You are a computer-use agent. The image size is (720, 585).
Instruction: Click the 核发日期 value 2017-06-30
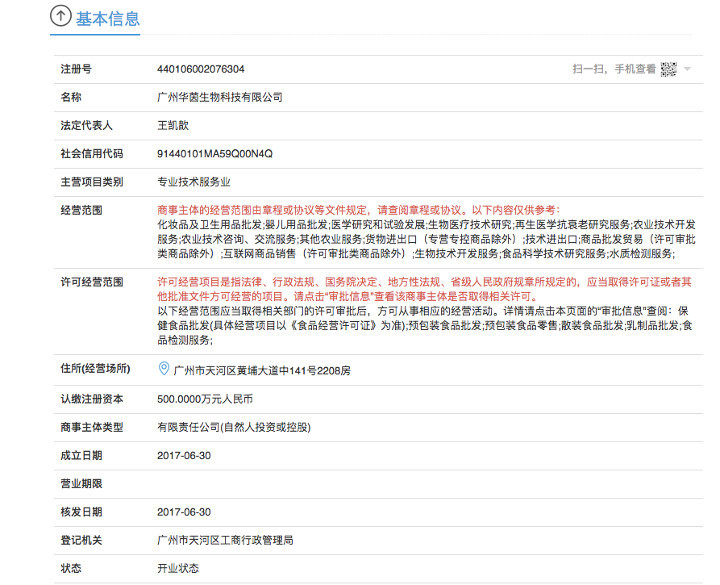tap(184, 512)
